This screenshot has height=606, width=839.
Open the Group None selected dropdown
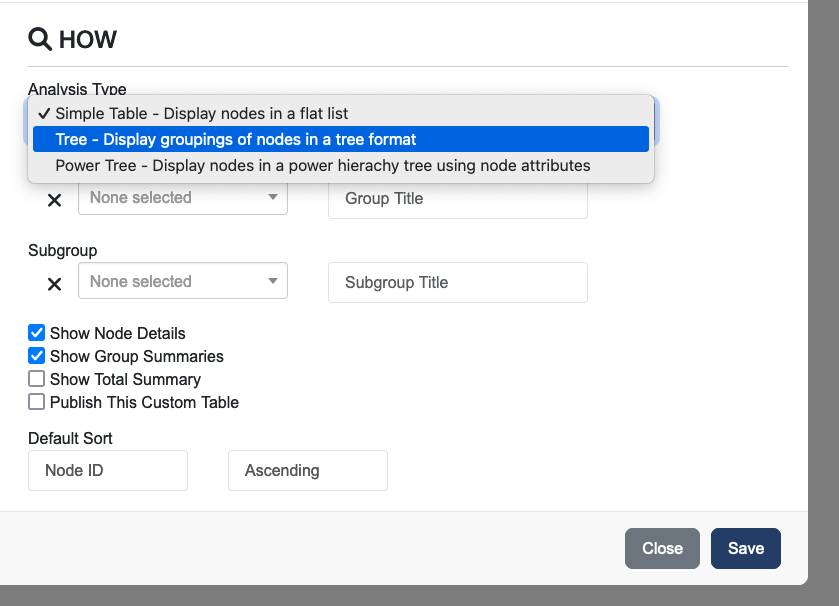(x=182, y=198)
